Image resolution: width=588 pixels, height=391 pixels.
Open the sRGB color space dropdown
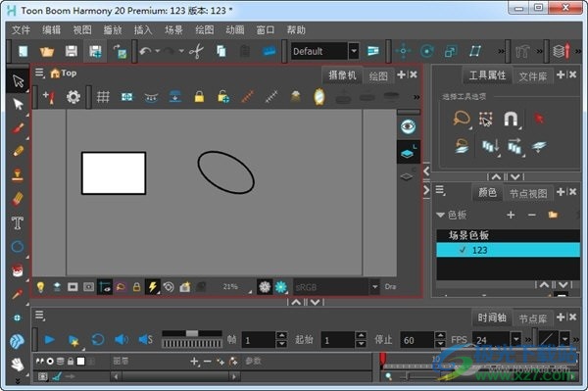click(374, 287)
